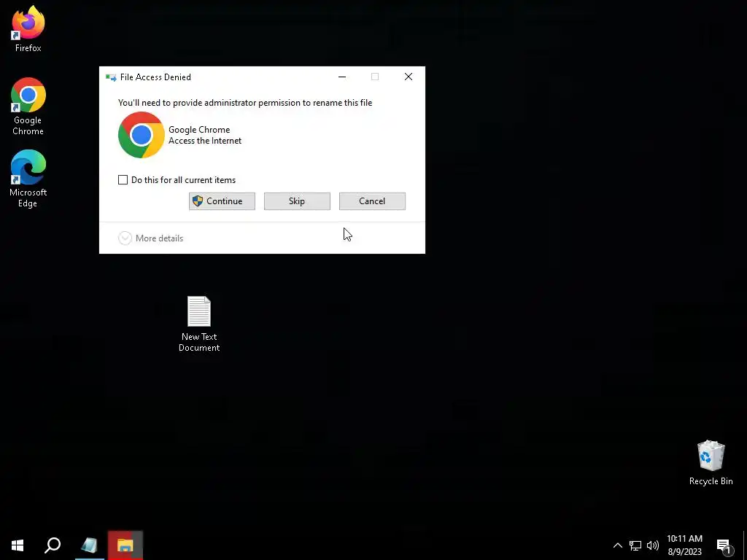Click Continue with administrator permission
747x560 pixels.
[222, 201]
